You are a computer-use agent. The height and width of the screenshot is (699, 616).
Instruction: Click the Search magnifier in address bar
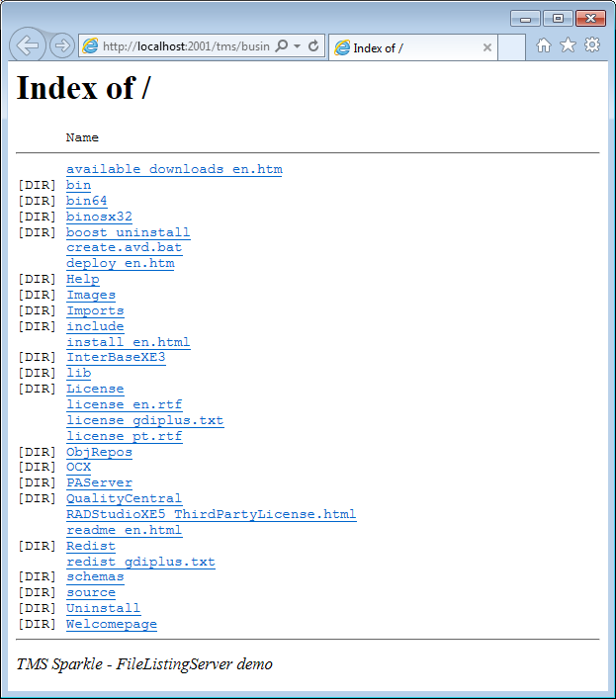[x=281, y=46]
